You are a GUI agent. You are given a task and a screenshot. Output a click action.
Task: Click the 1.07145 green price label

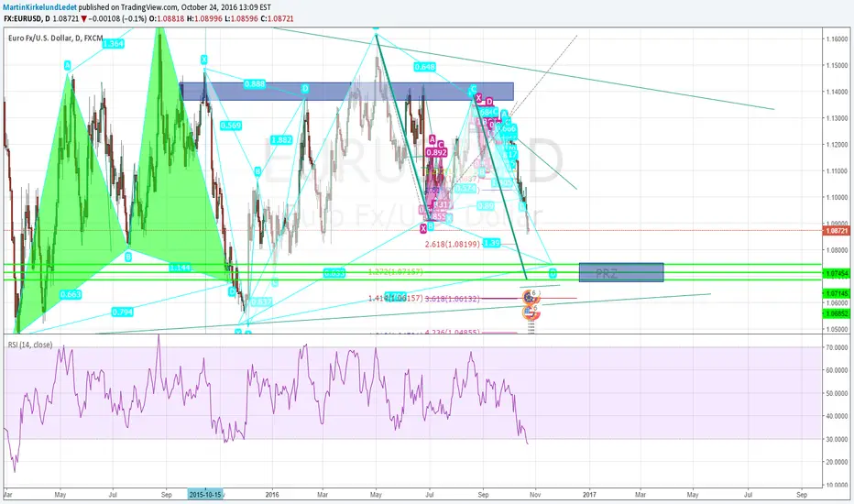pyautogui.click(x=838, y=293)
